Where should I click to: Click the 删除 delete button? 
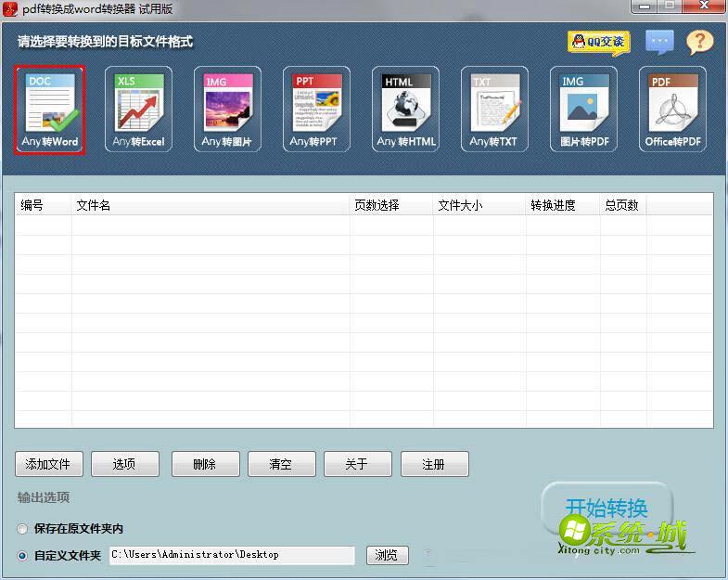(x=206, y=464)
